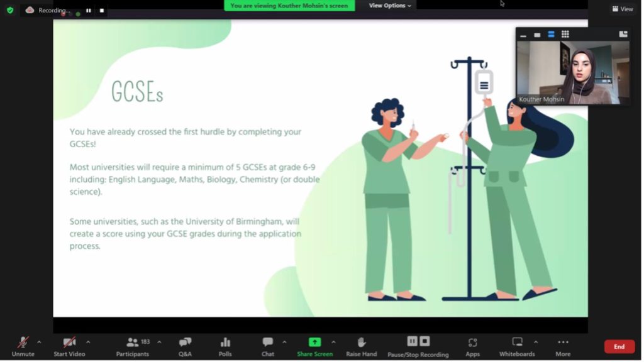
Task: Expand video settings arrow beside Start Video
Action: tap(88, 342)
